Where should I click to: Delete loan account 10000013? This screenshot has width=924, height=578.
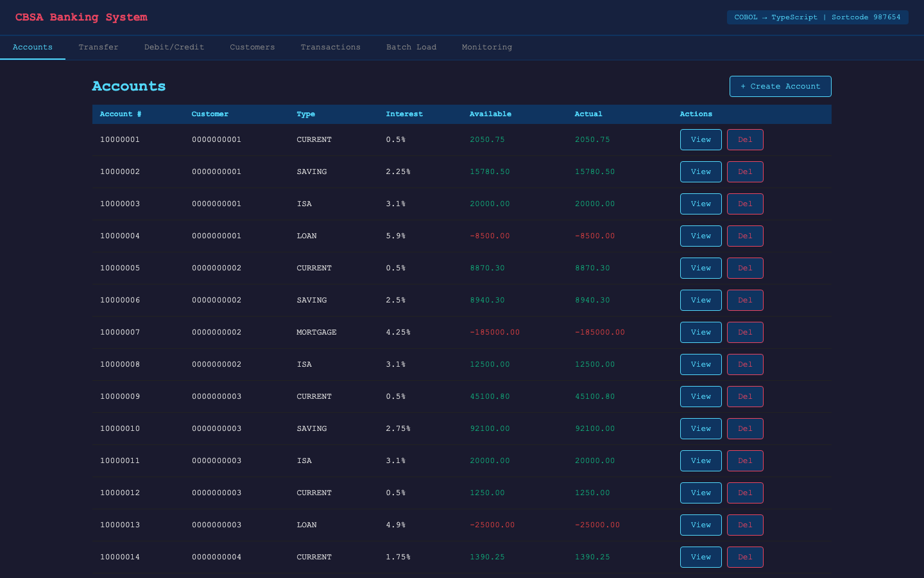pyautogui.click(x=744, y=525)
